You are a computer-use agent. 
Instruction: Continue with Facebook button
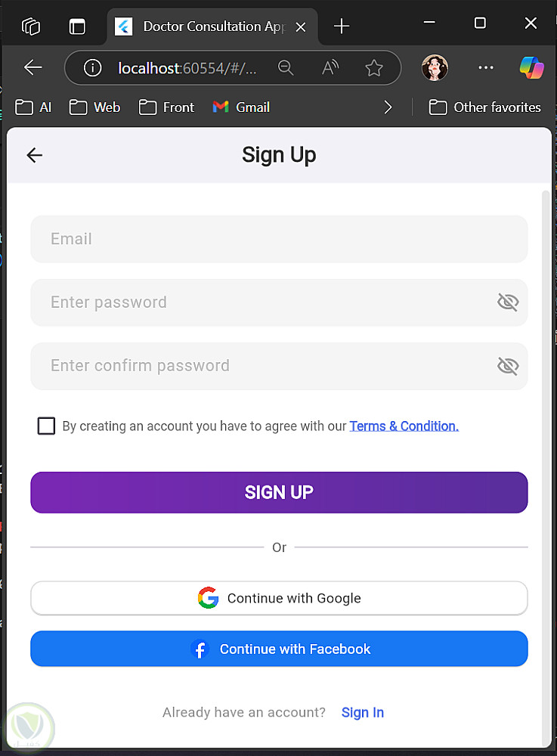pyautogui.click(x=279, y=649)
